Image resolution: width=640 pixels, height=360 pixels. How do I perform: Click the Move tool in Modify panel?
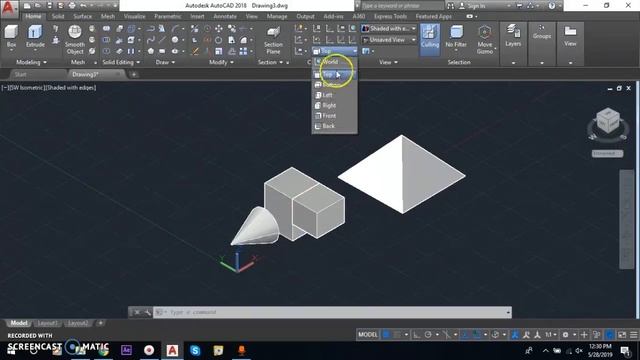click(219, 29)
